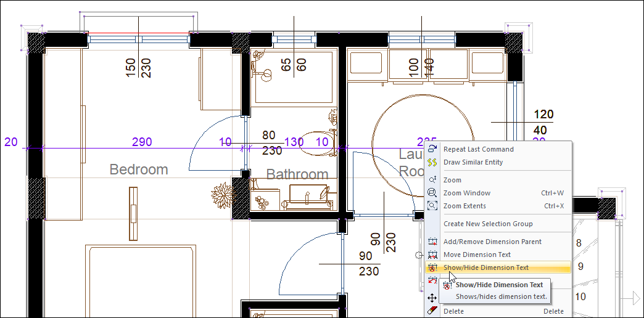
Task: Select the Bathroom room label
Action: click(x=297, y=174)
